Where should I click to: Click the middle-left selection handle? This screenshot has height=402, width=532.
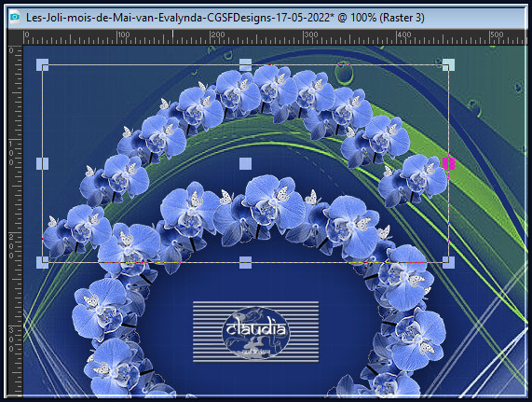[x=43, y=163]
